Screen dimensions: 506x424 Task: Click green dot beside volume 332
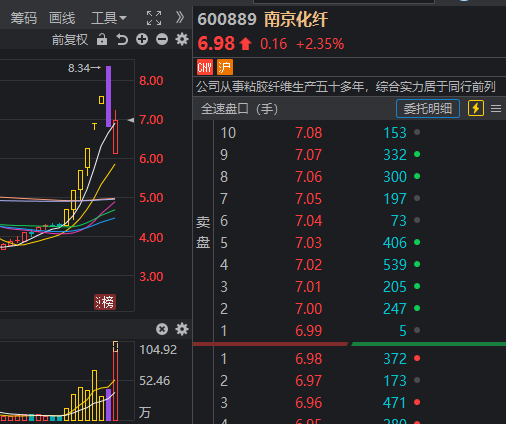coord(417,154)
